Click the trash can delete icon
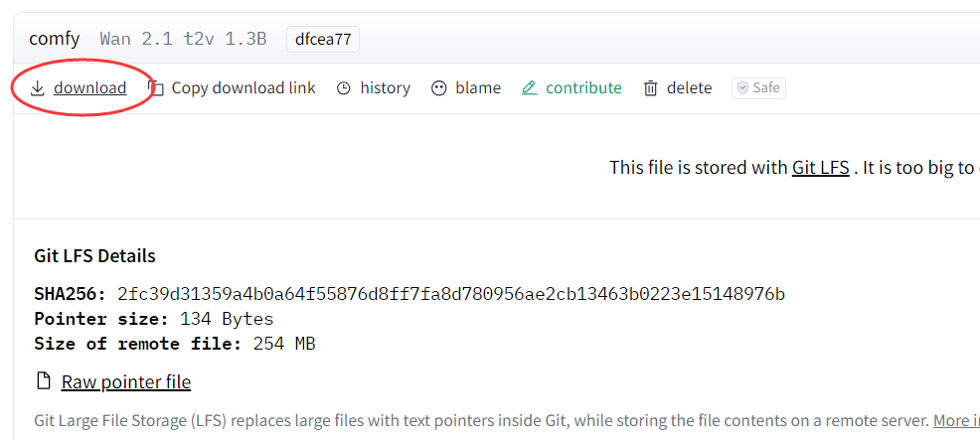The width and height of the screenshot is (980, 440). pyautogui.click(x=651, y=88)
